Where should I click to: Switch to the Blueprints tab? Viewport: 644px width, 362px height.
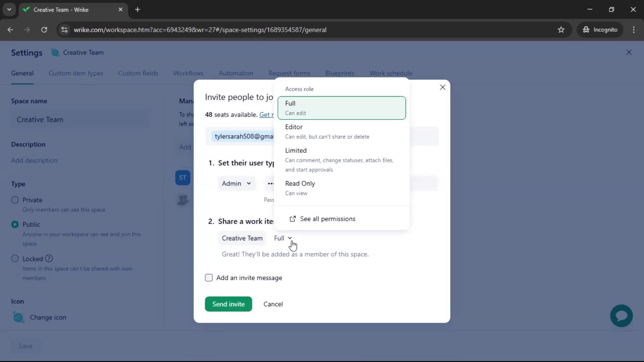coord(340,73)
